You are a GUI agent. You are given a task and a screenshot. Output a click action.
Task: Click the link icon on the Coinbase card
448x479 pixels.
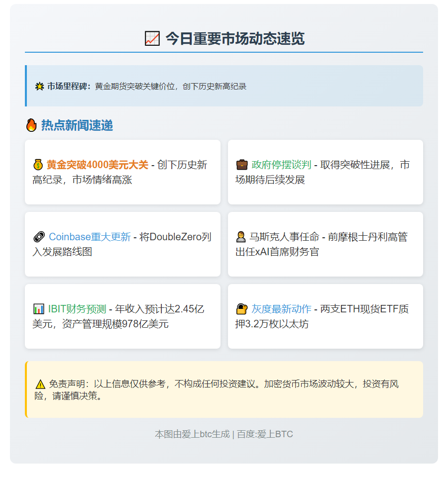[38, 237]
